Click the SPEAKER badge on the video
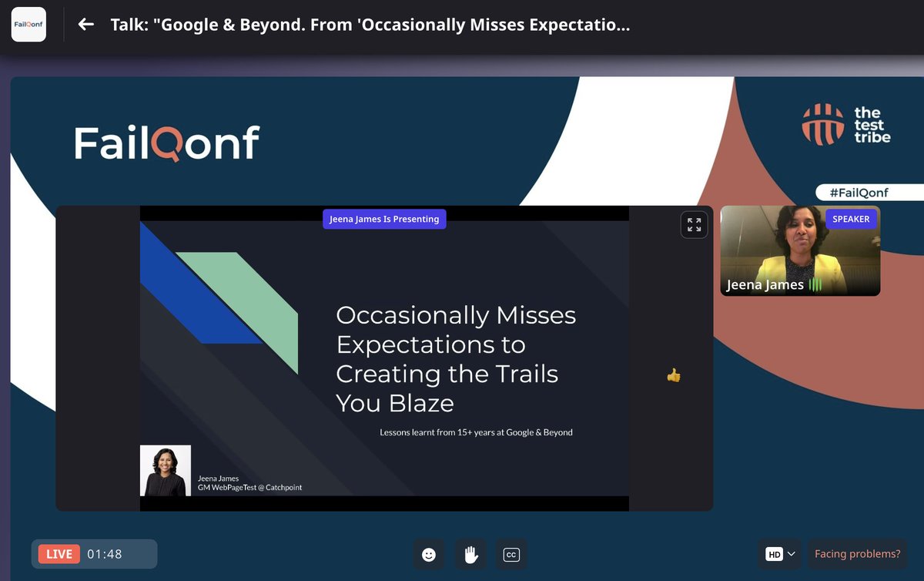Image resolution: width=924 pixels, height=581 pixels. click(x=851, y=219)
